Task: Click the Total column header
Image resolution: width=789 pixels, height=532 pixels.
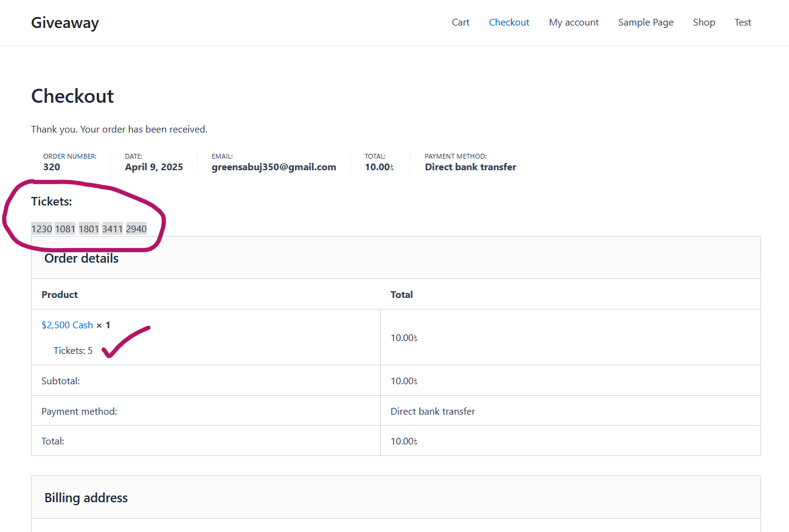Action: [x=401, y=295]
